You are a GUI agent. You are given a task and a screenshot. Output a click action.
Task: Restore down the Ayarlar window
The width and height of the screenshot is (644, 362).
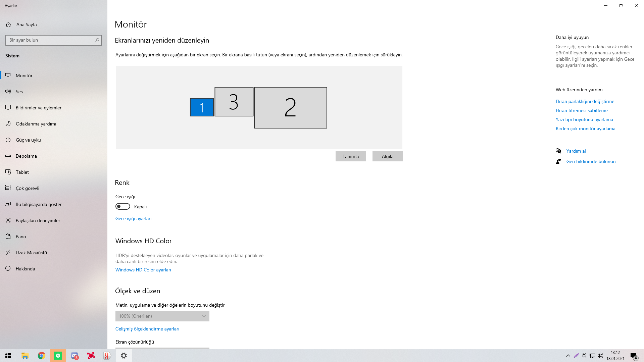621,5
